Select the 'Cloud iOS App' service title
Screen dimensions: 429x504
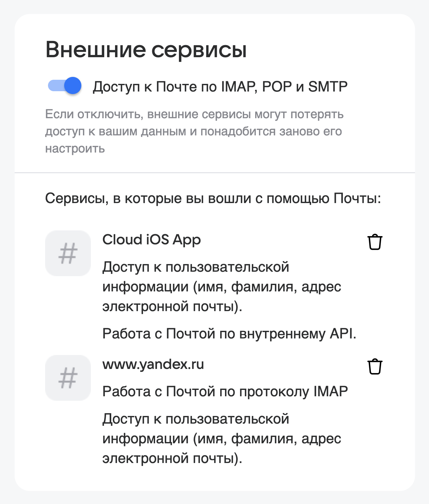(x=152, y=240)
